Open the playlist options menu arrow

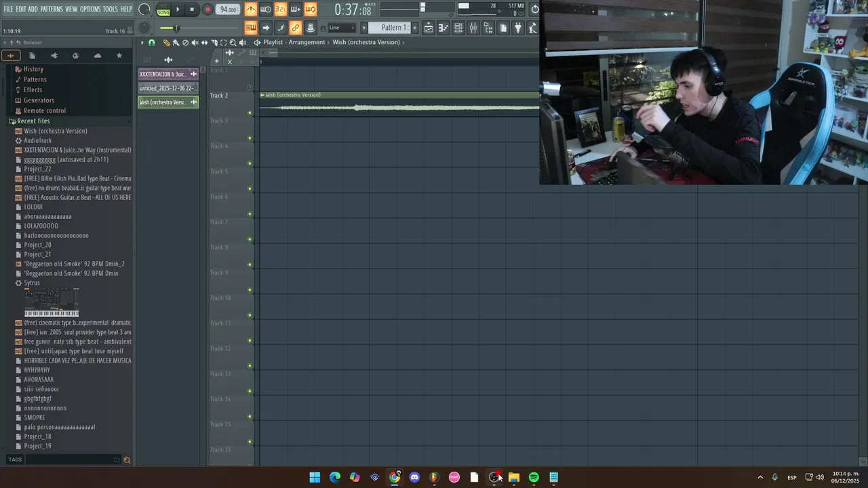click(x=142, y=42)
